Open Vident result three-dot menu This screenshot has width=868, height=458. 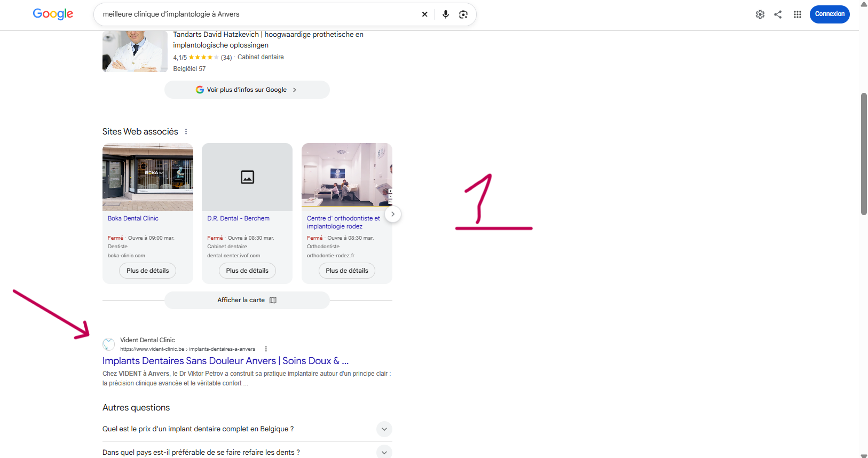click(266, 349)
